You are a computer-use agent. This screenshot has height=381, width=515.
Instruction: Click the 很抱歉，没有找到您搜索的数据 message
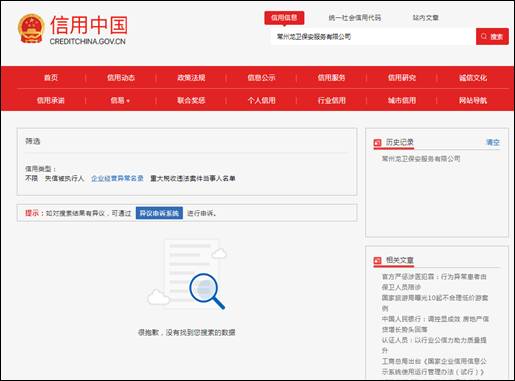click(187, 332)
